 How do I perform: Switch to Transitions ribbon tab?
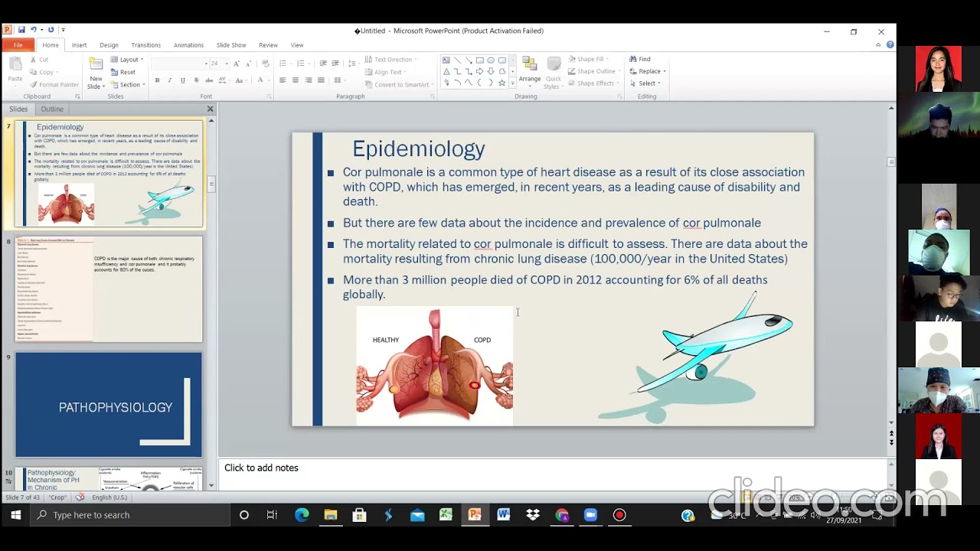[145, 45]
